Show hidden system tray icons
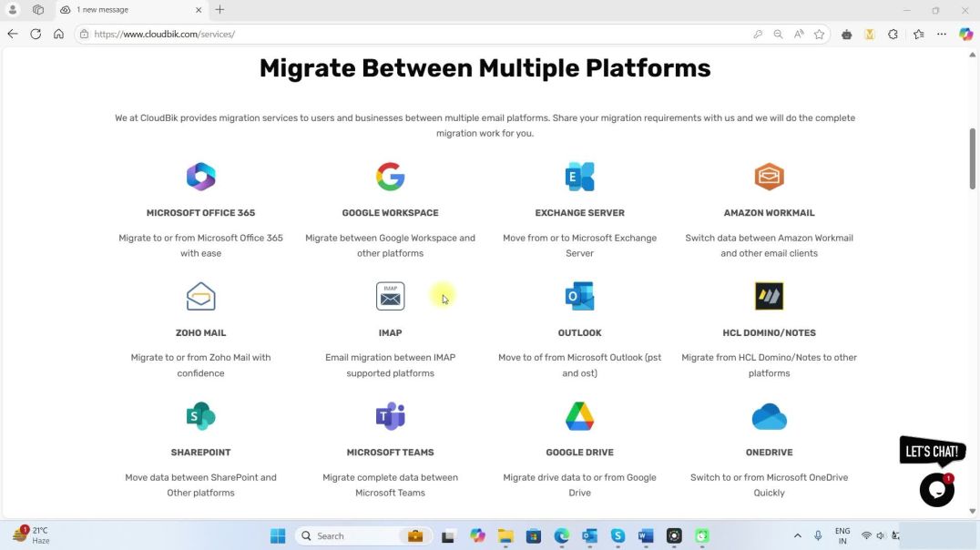Image resolution: width=980 pixels, height=550 pixels. tap(798, 535)
